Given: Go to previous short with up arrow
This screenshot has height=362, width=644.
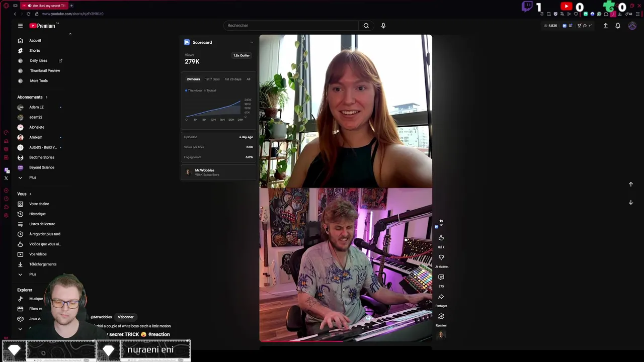Looking at the screenshot, I should (x=631, y=184).
